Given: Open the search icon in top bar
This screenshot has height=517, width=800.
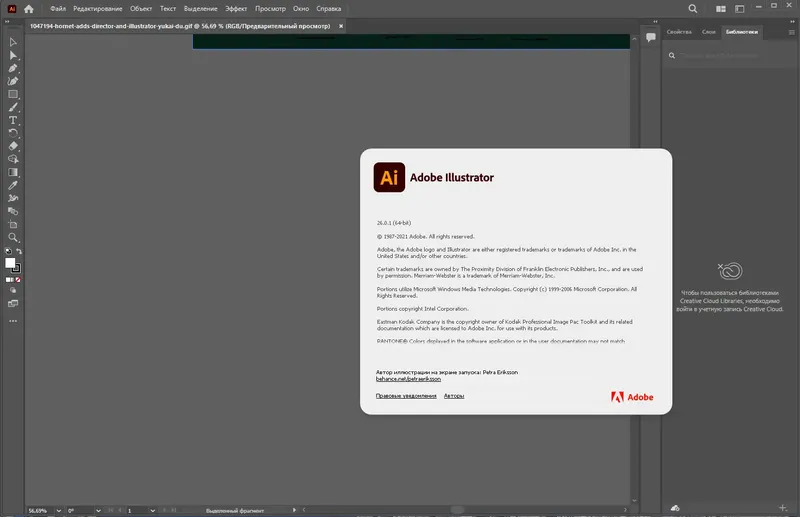Looking at the screenshot, I should click(x=692, y=9).
